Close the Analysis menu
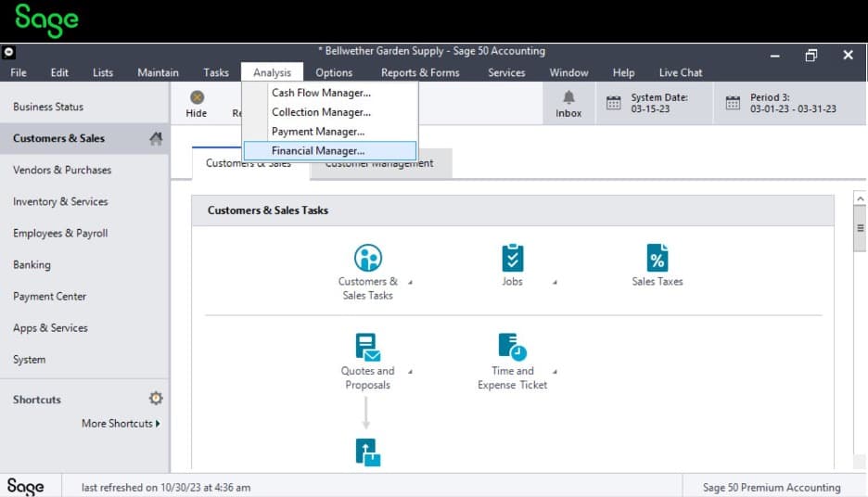 click(272, 72)
